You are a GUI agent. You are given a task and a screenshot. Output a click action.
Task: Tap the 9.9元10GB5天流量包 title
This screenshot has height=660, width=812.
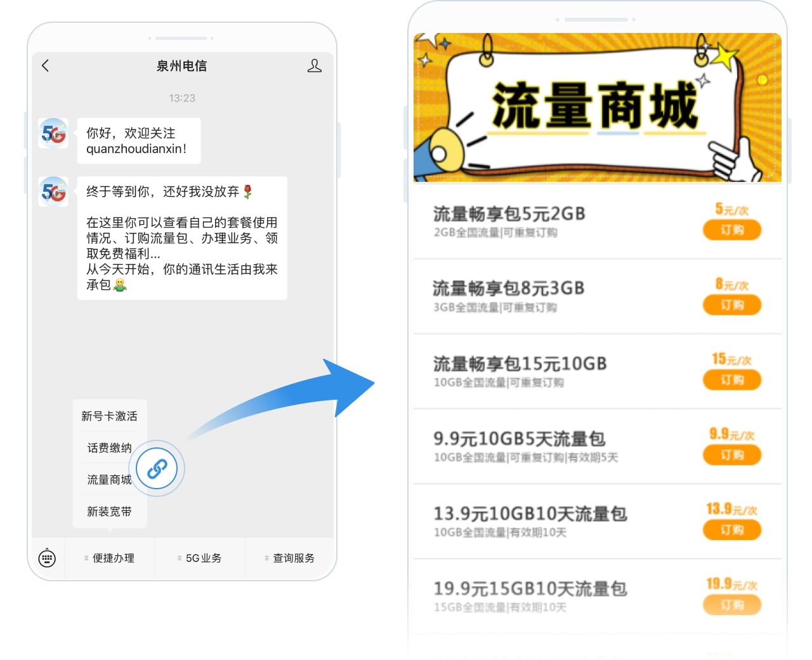(x=520, y=439)
